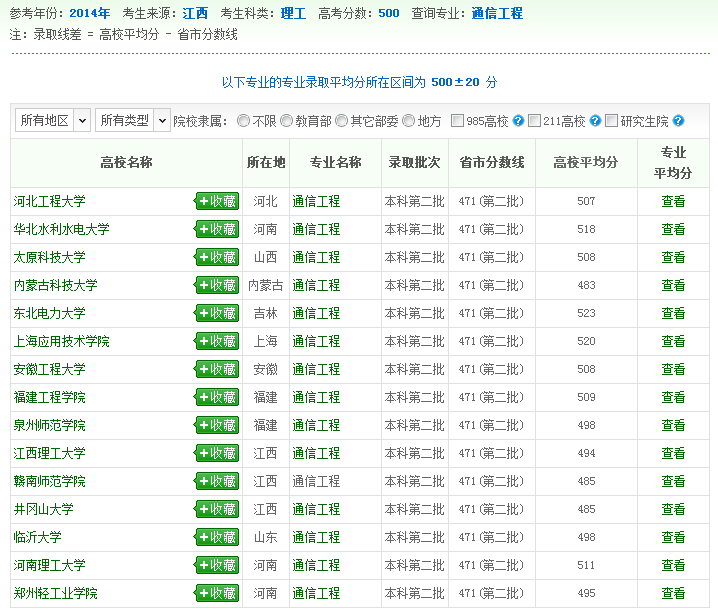Click 查看 in 泉州师范学院 row
Viewport: 718px width, 616px height.
pyautogui.click(x=673, y=425)
